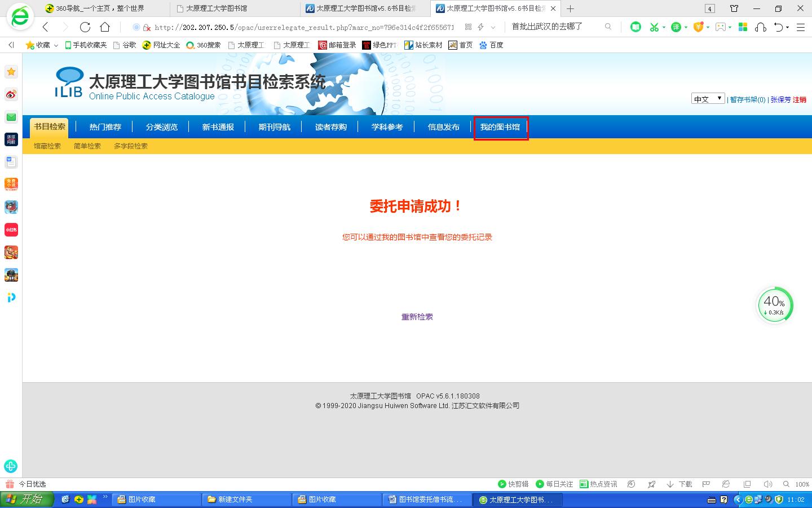Screen dimensions: 812x508
Task: Click the browser refresh icon
Action: [85, 27]
